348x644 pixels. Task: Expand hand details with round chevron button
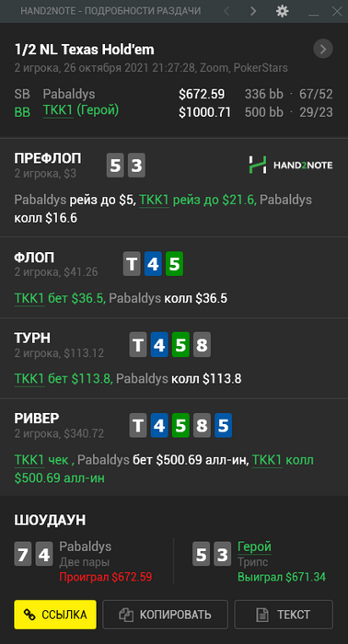click(x=323, y=50)
